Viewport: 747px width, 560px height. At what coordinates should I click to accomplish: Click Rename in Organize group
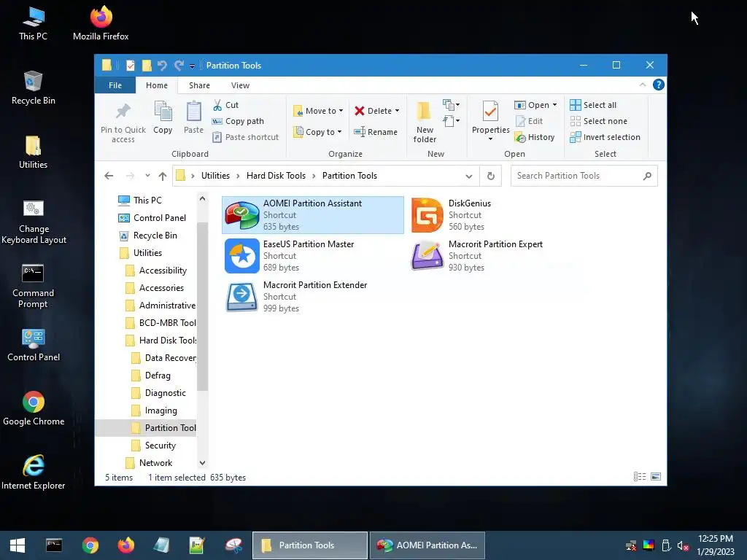pos(376,132)
